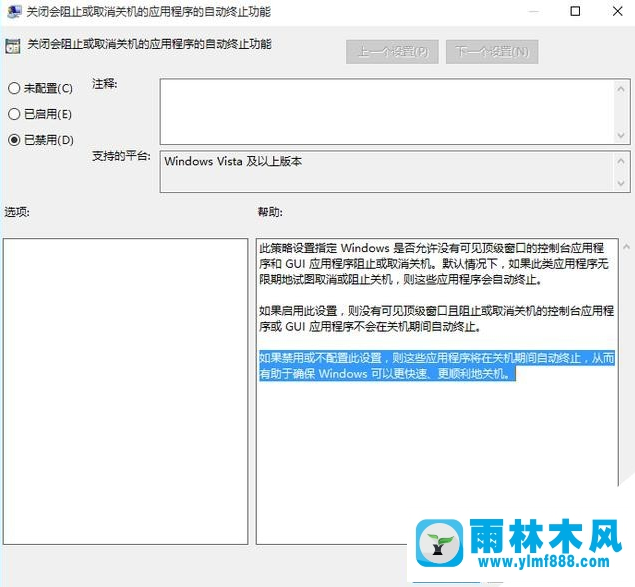Screen dimensions: 635x587
Task: Click the 上一个设置(P) button
Action: pos(392,52)
